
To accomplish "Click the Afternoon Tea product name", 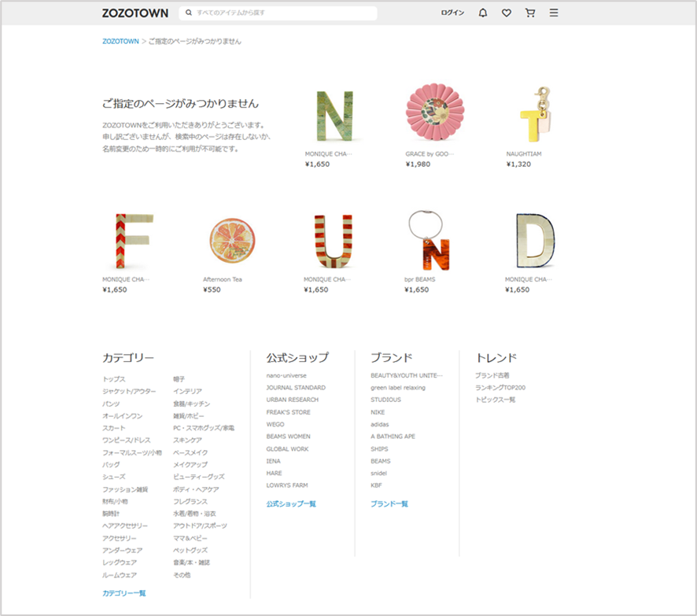I will click(223, 279).
